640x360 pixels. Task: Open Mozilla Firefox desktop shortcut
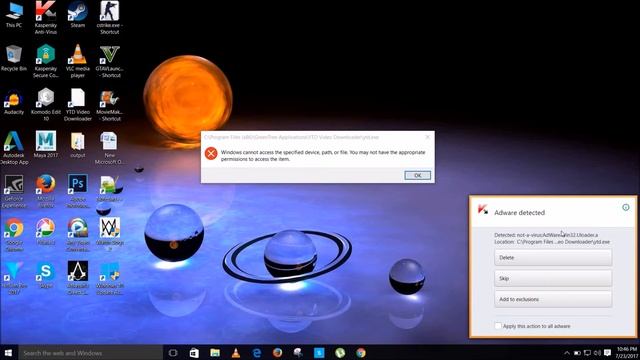[46, 191]
